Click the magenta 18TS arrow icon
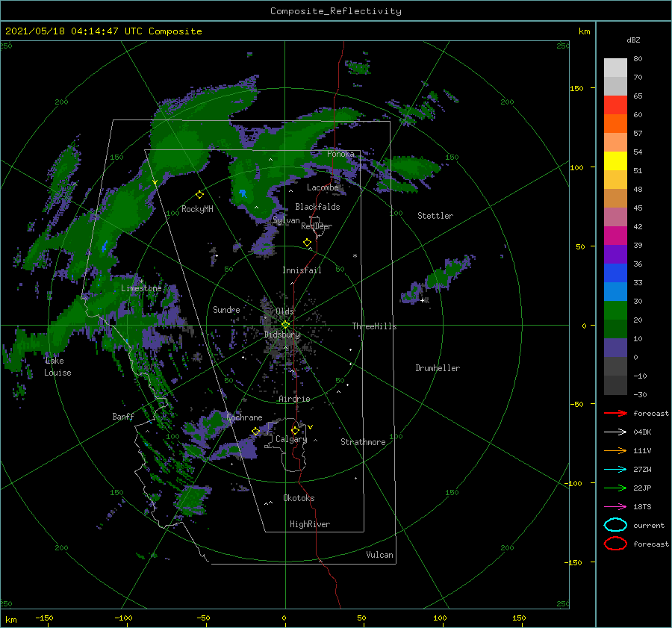Screen dimensions: 672x628 point(615,507)
